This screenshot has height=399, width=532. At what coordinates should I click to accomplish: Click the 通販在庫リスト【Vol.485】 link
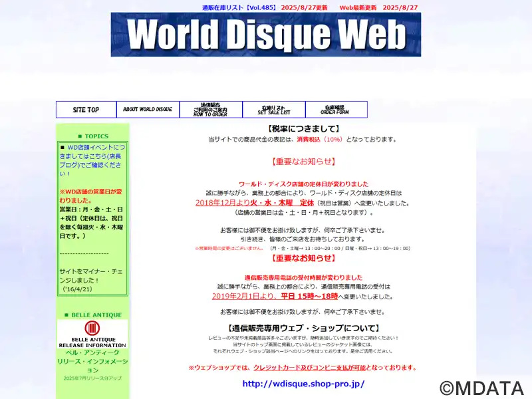pyautogui.click(x=239, y=7)
